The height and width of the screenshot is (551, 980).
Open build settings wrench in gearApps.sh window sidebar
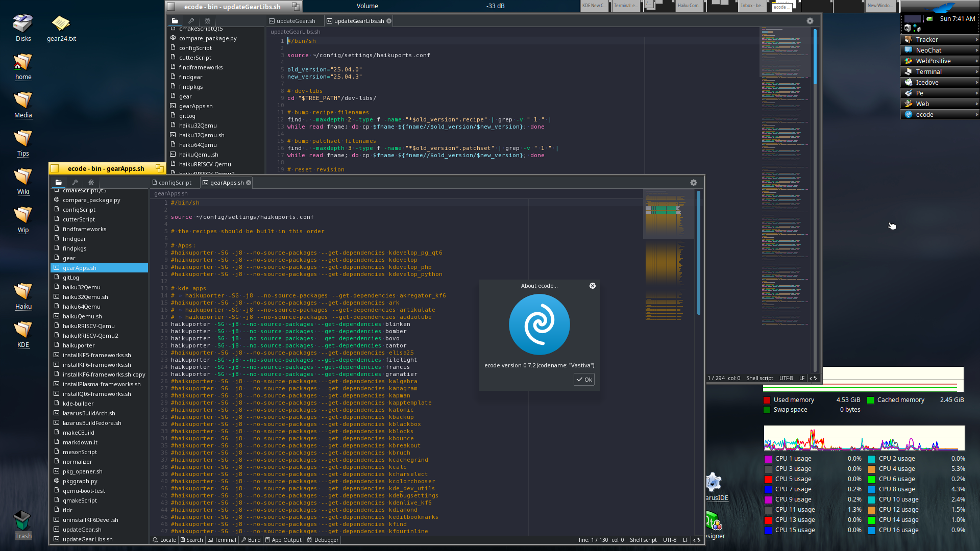[75, 183]
